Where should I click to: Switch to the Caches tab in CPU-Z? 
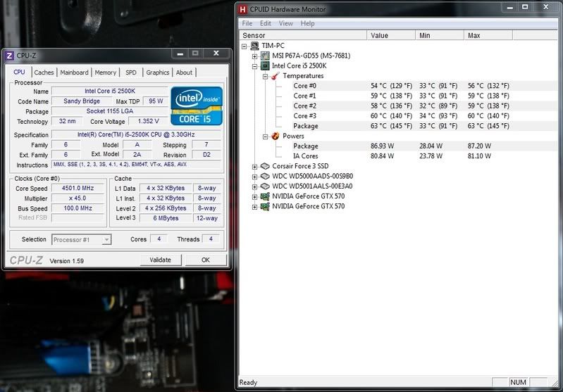pyautogui.click(x=44, y=72)
